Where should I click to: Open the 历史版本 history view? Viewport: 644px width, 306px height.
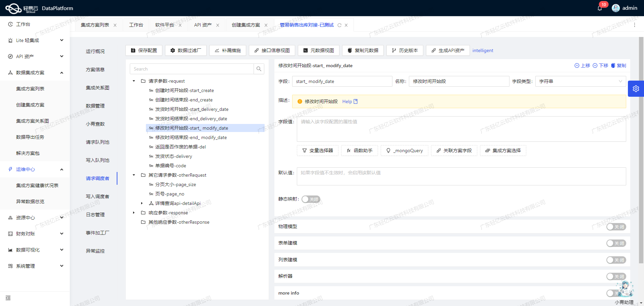(405, 50)
